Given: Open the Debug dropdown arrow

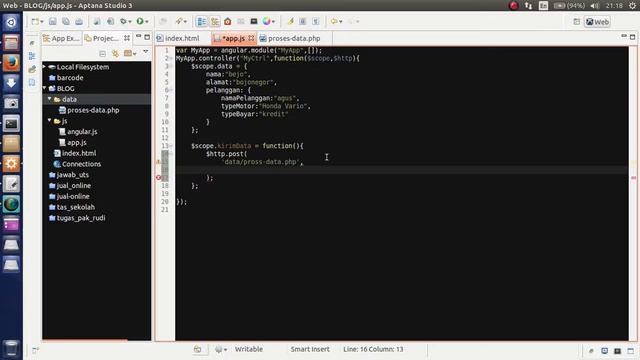Looking at the screenshot, I should [x=130, y=22].
